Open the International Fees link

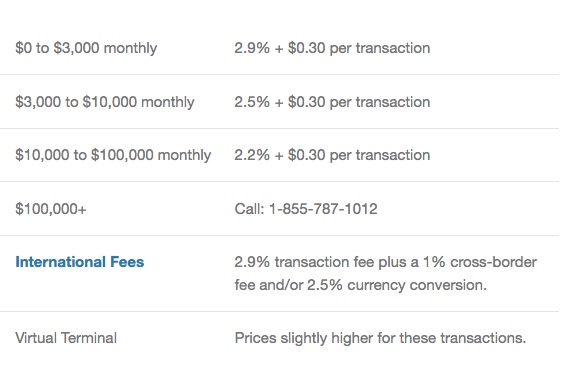pos(79,262)
